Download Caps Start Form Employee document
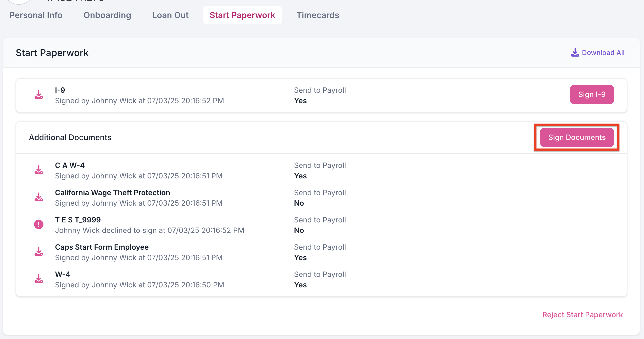Image resolution: width=644 pixels, height=339 pixels. [x=39, y=251]
